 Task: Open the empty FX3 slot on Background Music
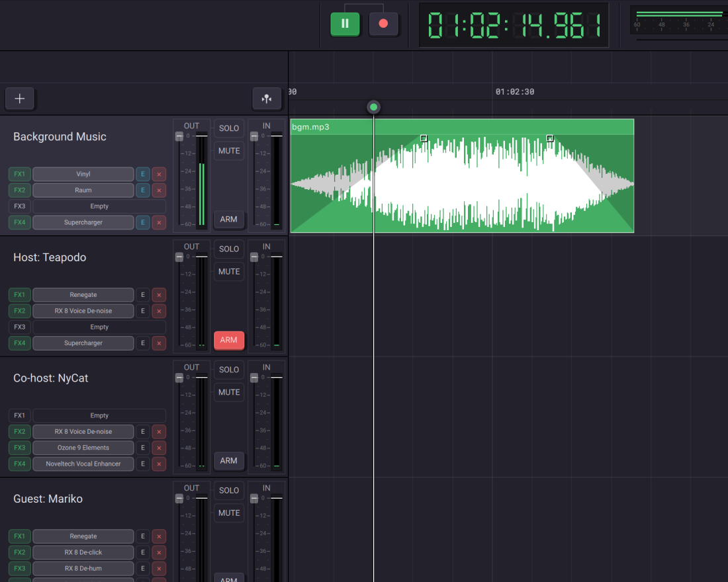(99, 206)
